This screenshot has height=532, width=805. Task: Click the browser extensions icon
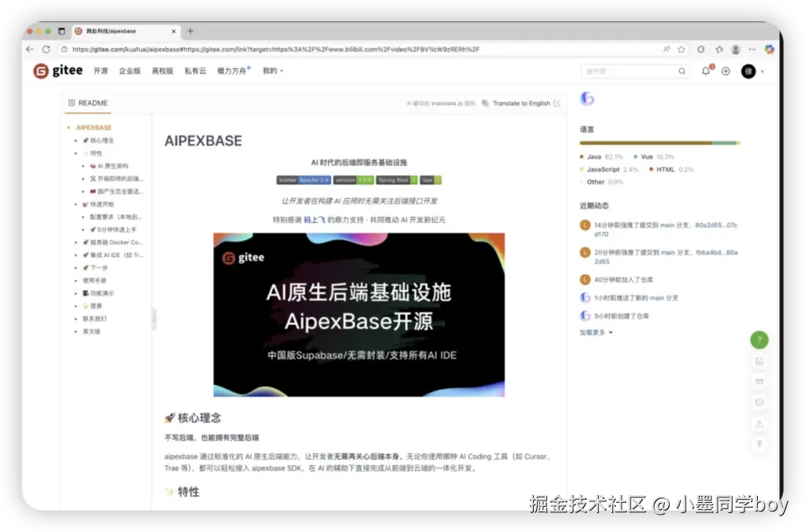(700, 50)
